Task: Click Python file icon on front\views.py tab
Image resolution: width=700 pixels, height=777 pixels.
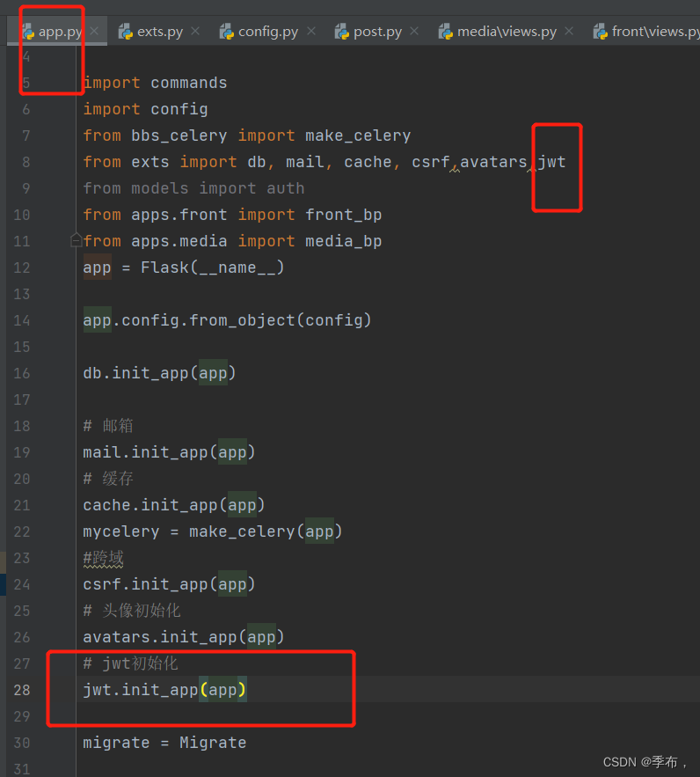Action: click(601, 32)
